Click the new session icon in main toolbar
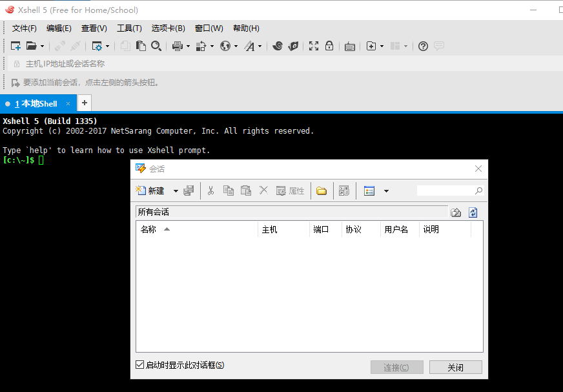 tap(16, 46)
